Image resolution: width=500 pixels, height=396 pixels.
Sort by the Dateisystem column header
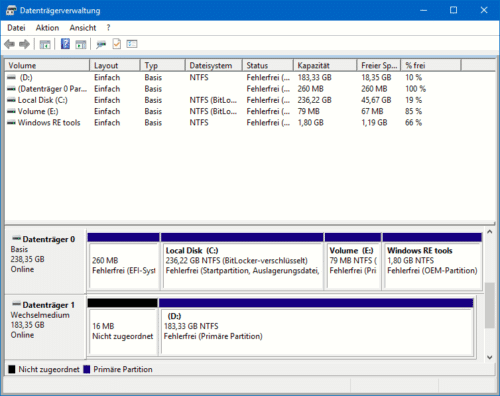214,65
